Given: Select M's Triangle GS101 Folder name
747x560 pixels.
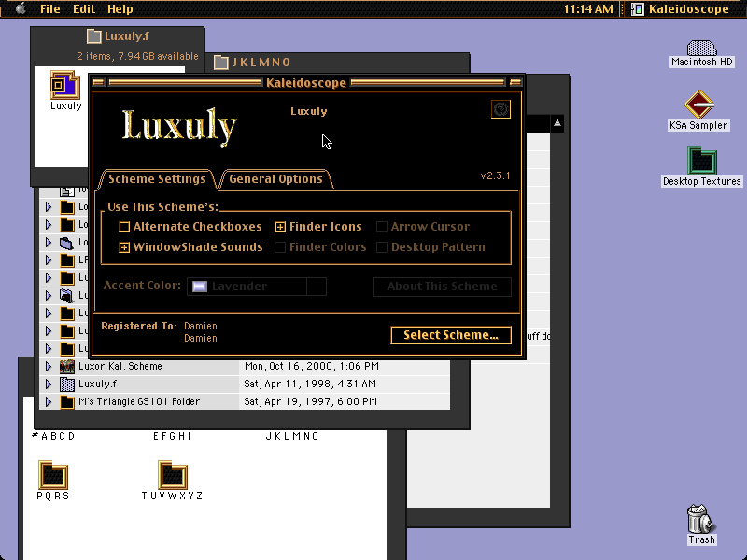Looking at the screenshot, I should (139, 402).
